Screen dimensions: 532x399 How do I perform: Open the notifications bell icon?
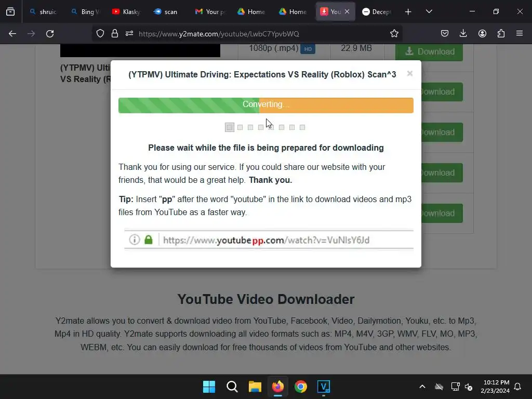pyautogui.click(x=518, y=387)
